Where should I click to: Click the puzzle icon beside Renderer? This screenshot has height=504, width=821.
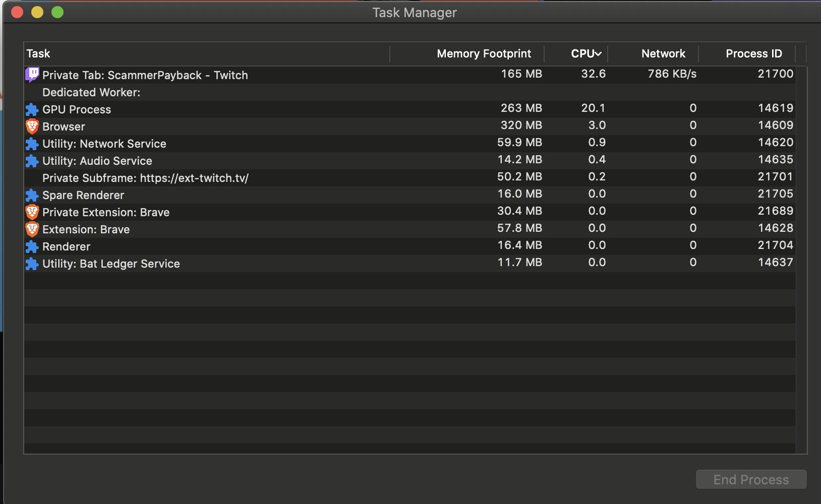[x=32, y=246]
